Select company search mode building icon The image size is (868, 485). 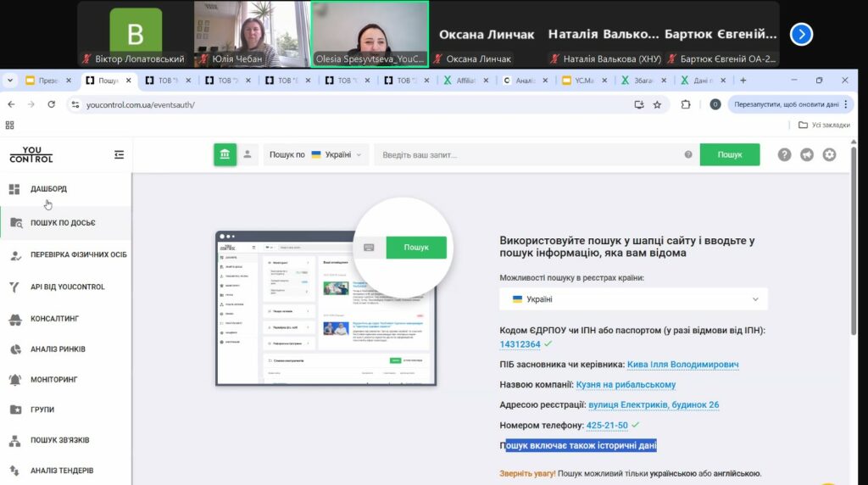tap(225, 154)
